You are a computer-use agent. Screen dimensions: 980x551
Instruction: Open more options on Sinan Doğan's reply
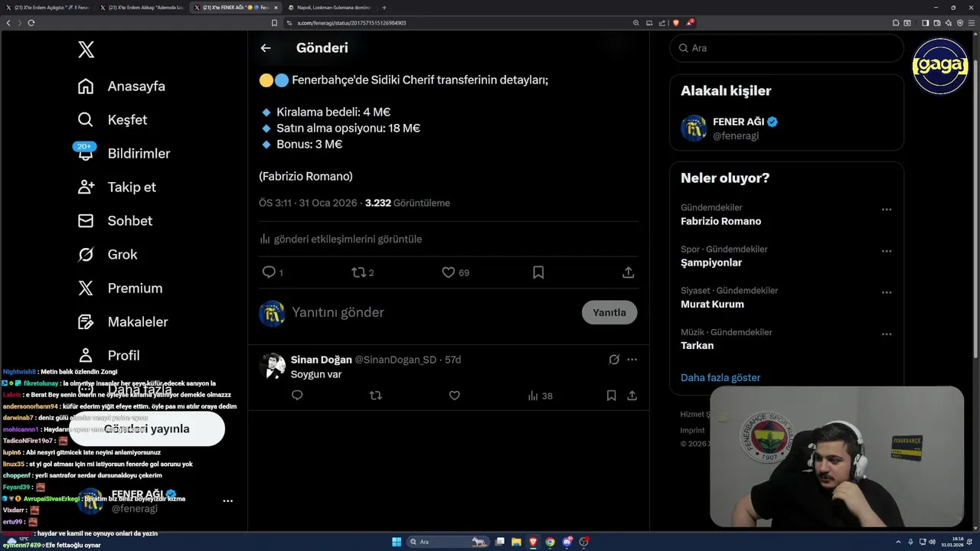(x=632, y=360)
